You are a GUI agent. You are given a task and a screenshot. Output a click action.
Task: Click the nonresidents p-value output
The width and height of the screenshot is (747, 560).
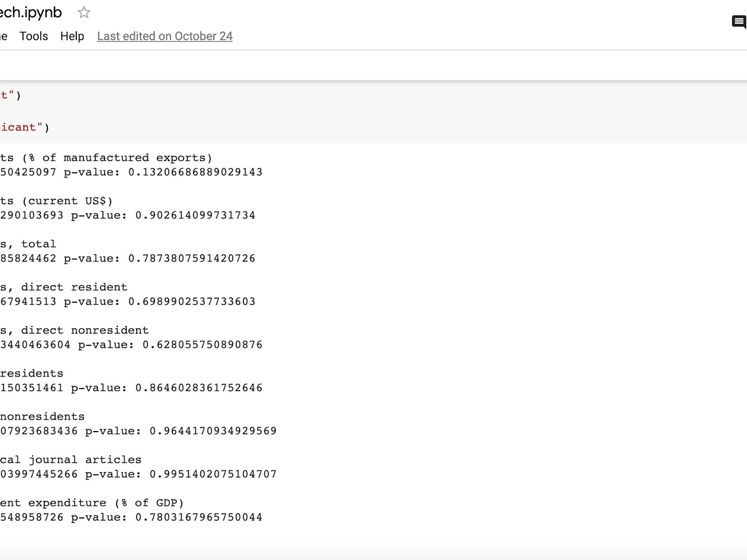pos(138,431)
